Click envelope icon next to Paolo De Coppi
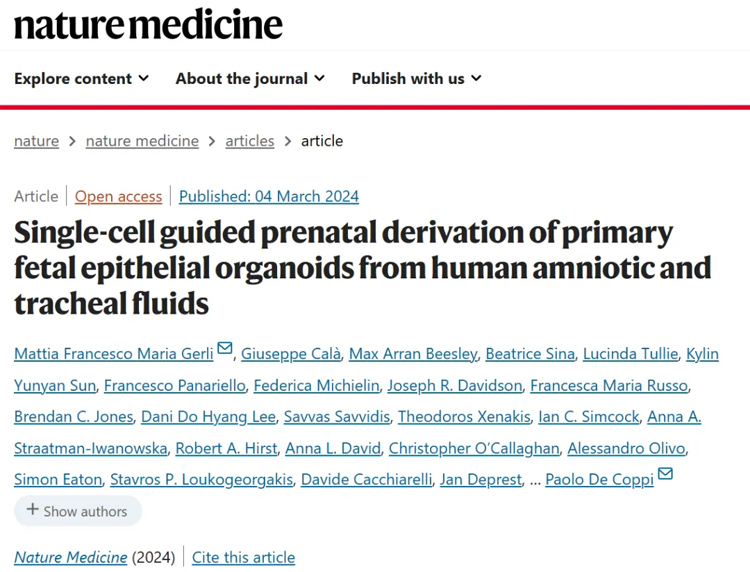Image resolution: width=750 pixels, height=572 pixels. pyautogui.click(x=665, y=473)
